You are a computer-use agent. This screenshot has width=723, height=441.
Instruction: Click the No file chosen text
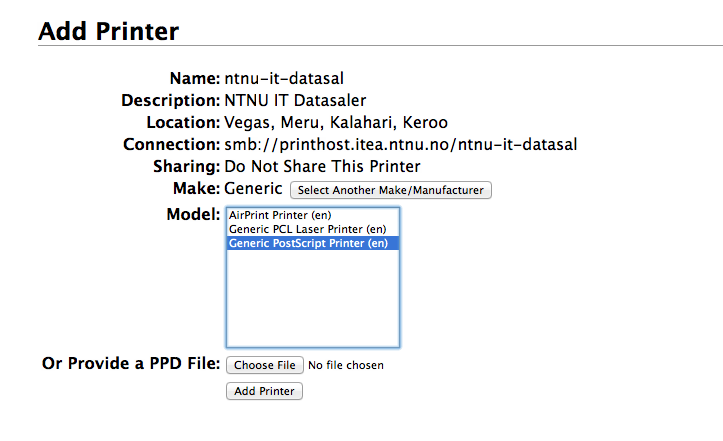click(345, 365)
